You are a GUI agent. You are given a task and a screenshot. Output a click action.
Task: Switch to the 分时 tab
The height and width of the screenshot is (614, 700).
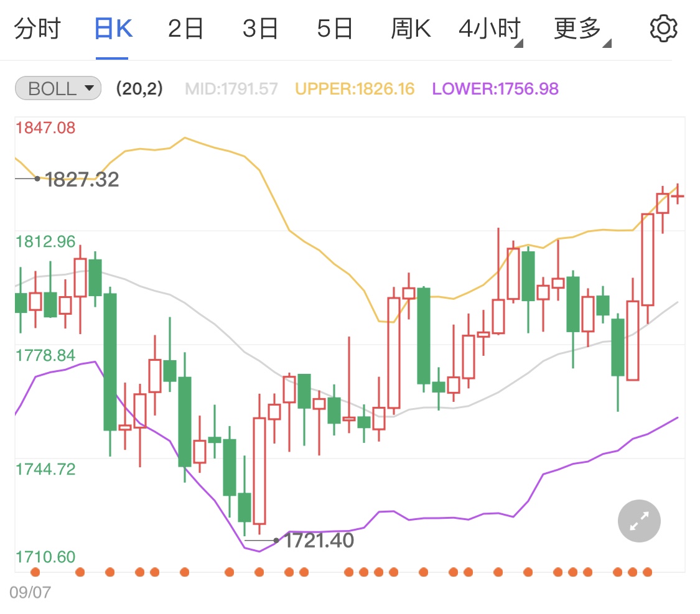[37, 29]
